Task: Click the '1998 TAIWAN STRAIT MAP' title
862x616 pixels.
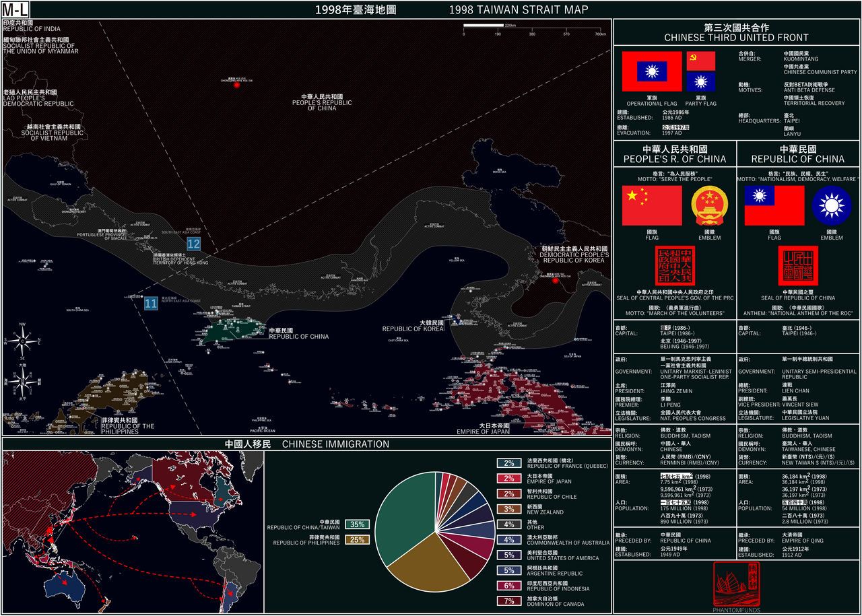Action: pyautogui.click(x=519, y=9)
